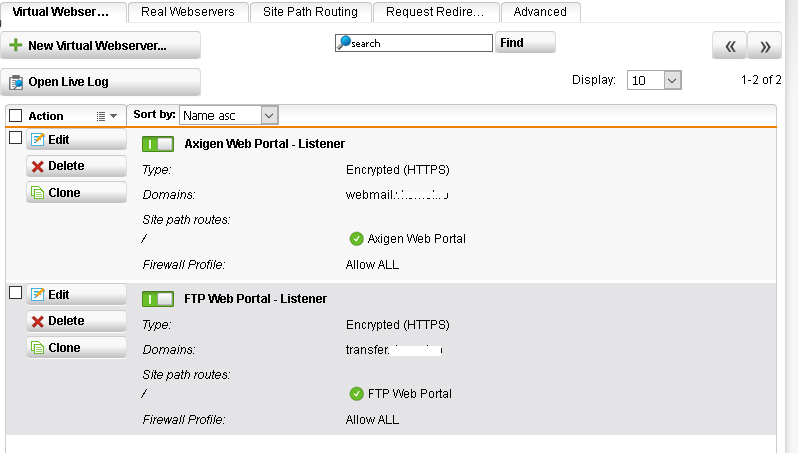Check the select-all Action checkbox
The width and height of the screenshot is (798, 453).
[16, 116]
